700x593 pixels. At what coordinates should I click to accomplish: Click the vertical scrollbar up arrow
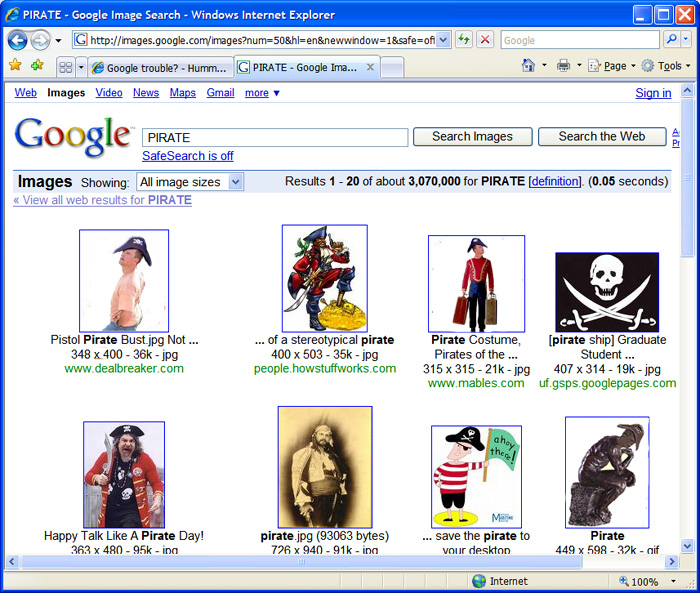point(687,91)
